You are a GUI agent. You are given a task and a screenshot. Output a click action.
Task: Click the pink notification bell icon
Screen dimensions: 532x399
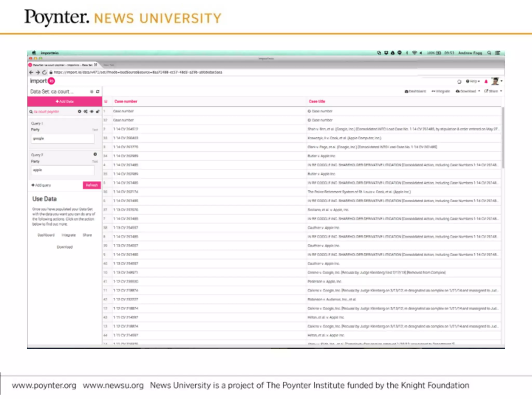click(x=486, y=82)
